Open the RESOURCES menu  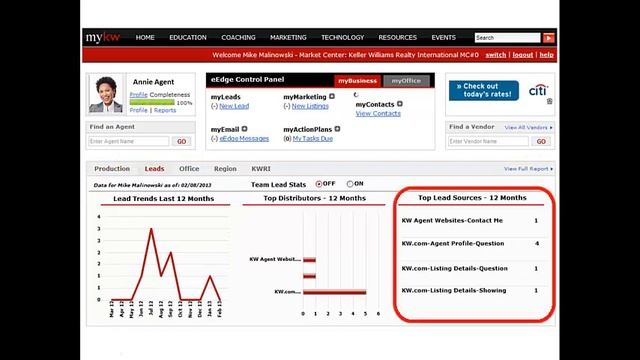coord(398,38)
